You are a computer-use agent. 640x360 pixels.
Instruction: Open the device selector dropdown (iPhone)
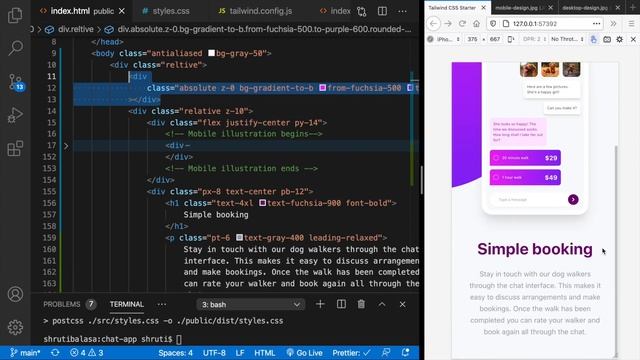tap(448, 39)
